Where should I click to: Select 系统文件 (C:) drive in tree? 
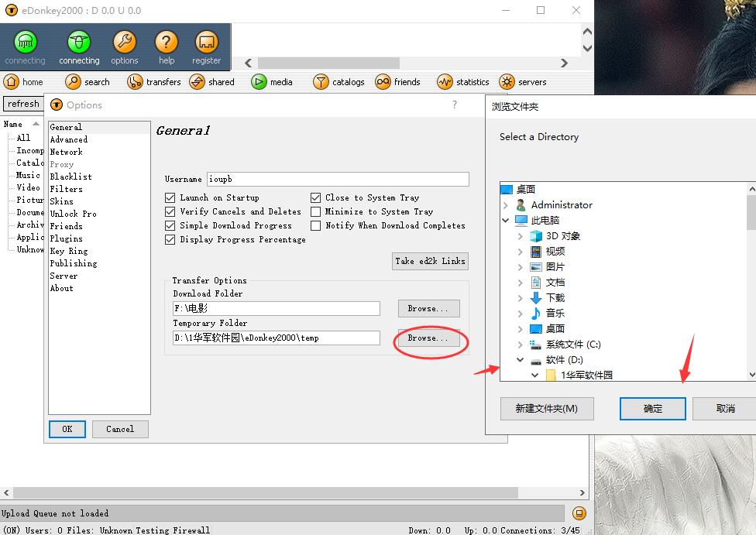572,344
